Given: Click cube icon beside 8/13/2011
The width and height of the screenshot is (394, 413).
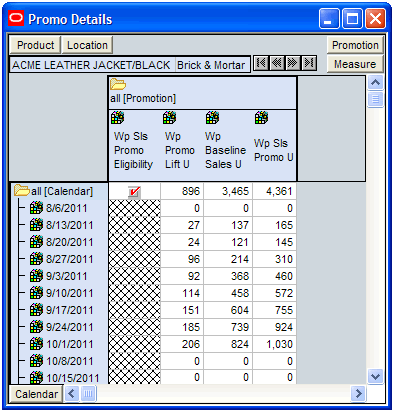Looking at the screenshot, I should pyautogui.click(x=36, y=225).
